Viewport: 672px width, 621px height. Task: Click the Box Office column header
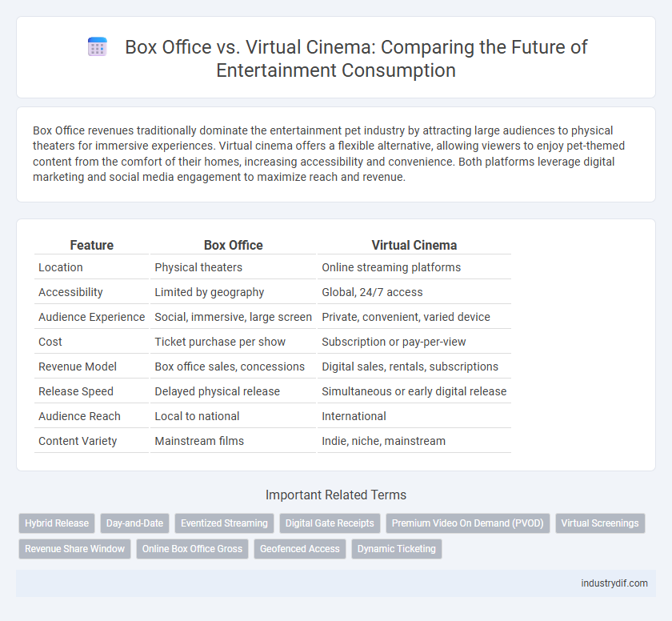tap(233, 245)
